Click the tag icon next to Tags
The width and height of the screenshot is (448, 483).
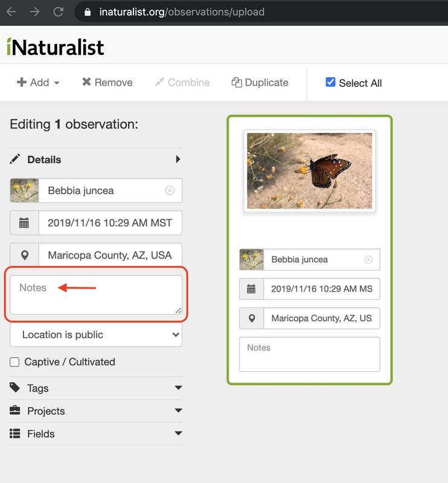14,388
